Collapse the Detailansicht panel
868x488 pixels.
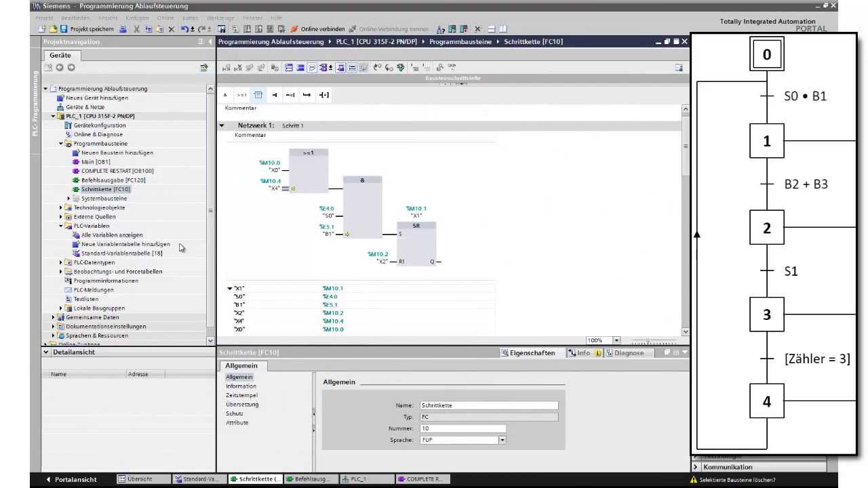46,352
